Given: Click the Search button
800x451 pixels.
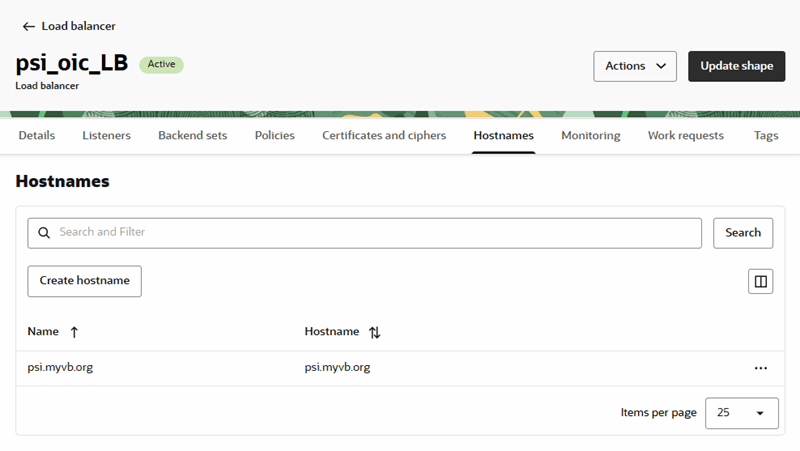Looking at the screenshot, I should pos(743,233).
